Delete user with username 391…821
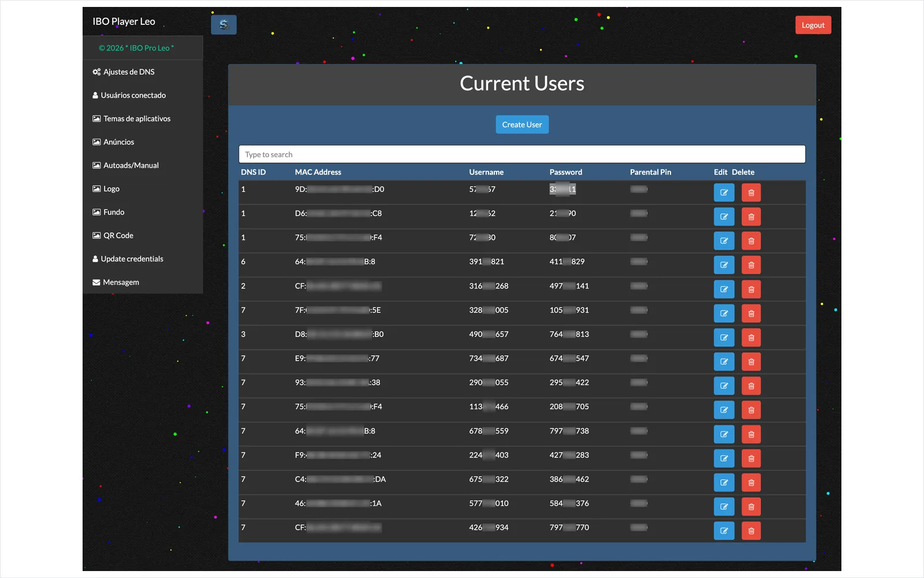Image resolution: width=924 pixels, height=578 pixels. pos(751,265)
